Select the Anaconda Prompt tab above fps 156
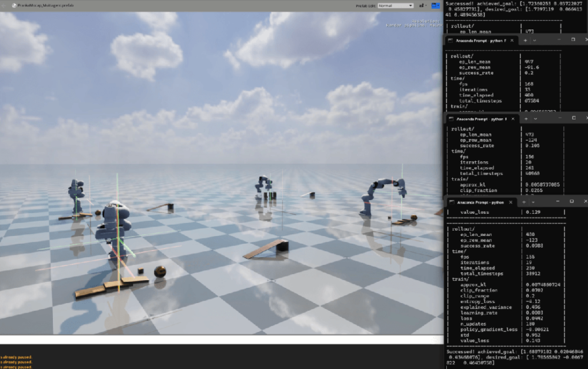The image size is (588, 369). coord(482,119)
